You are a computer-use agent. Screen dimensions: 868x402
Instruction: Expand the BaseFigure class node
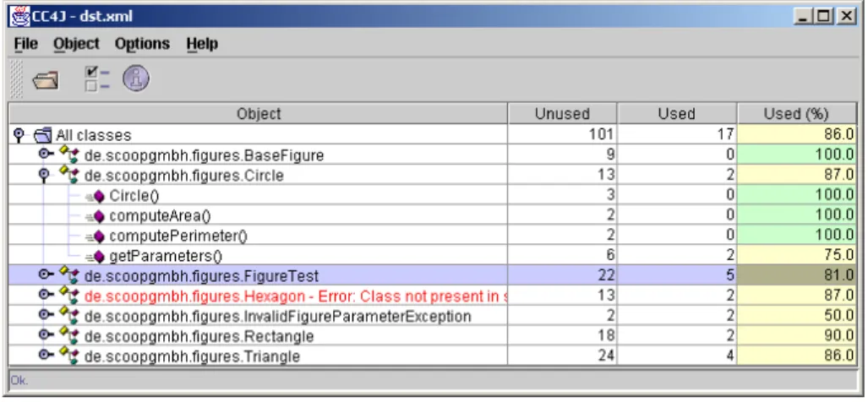click(46, 155)
